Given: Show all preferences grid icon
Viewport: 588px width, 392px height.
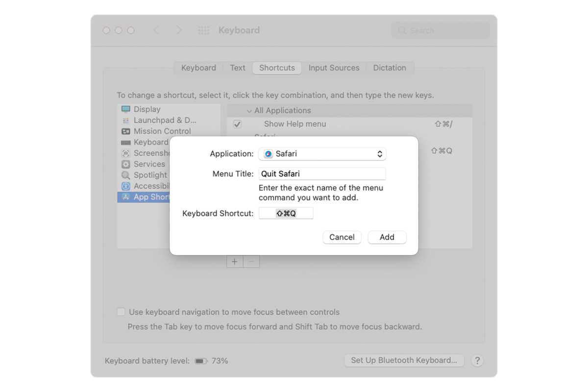Looking at the screenshot, I should [203, 30].
